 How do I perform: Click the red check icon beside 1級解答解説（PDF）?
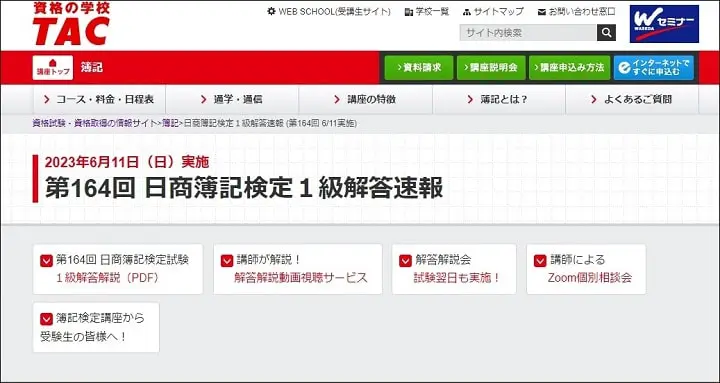point(46,260)
